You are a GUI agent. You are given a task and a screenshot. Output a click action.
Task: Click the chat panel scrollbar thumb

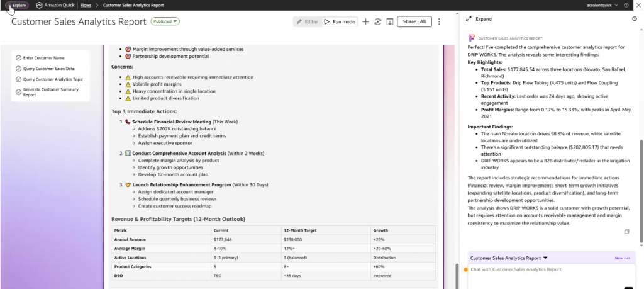(641, 191)
